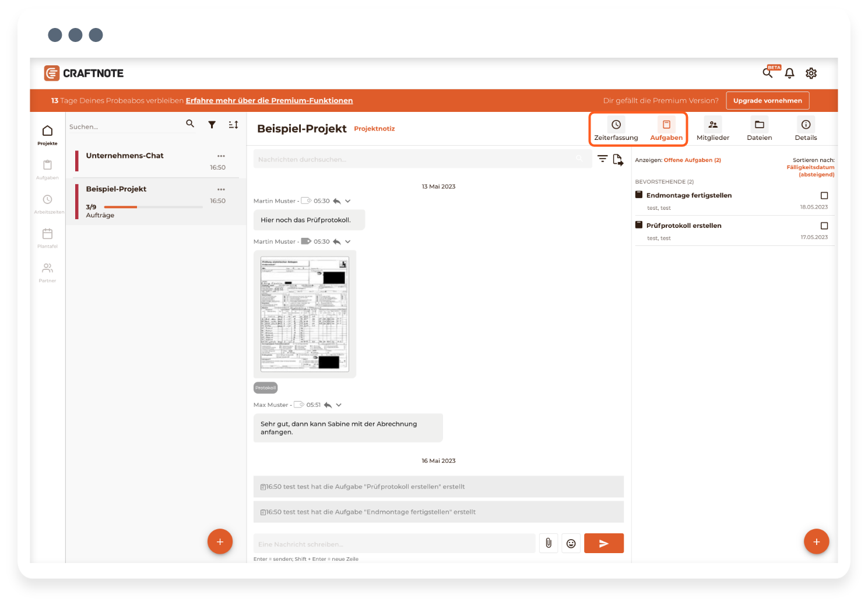Open the Dateien tab
The height and width of the screenshot is (605, 868).
pos(759,129)
